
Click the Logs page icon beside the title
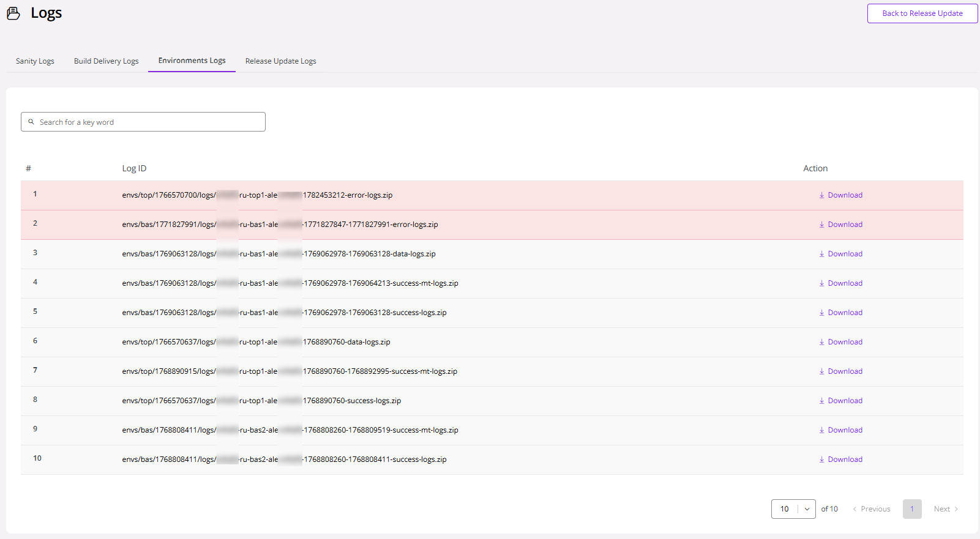13,13
